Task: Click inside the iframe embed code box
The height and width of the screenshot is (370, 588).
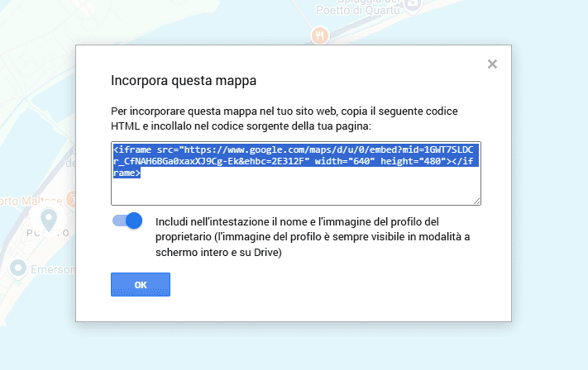Action: pyautogui.click(x=295, y=173)
